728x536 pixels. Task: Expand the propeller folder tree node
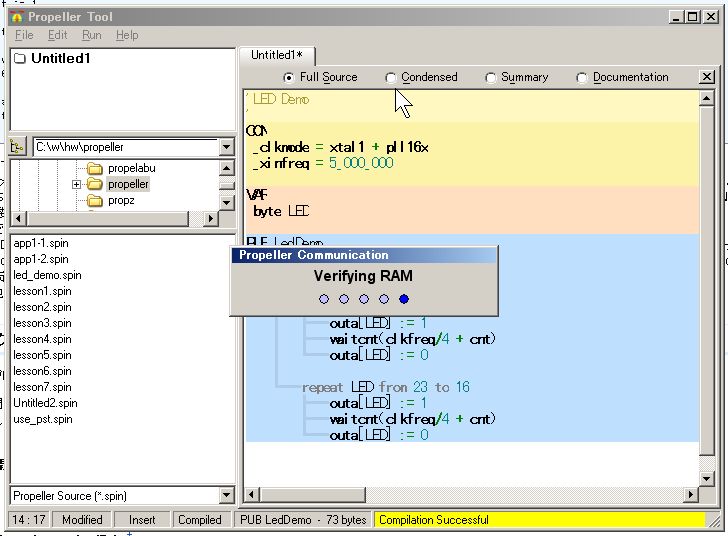(x=76, y=185)
